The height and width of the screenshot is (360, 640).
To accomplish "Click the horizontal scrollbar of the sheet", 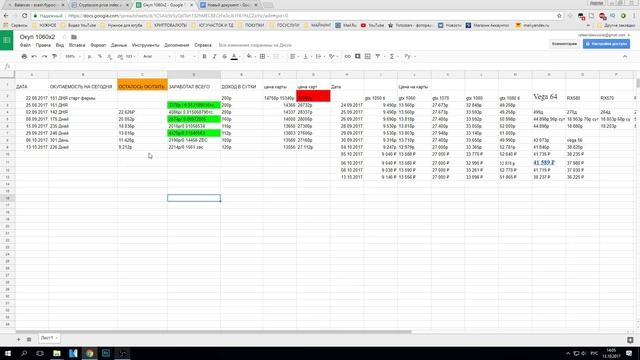I will 213,332.
